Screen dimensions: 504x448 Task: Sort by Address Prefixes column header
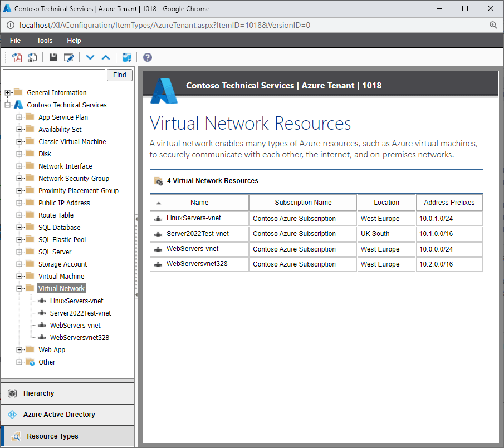pyautogui.click(x=449, y=203)
